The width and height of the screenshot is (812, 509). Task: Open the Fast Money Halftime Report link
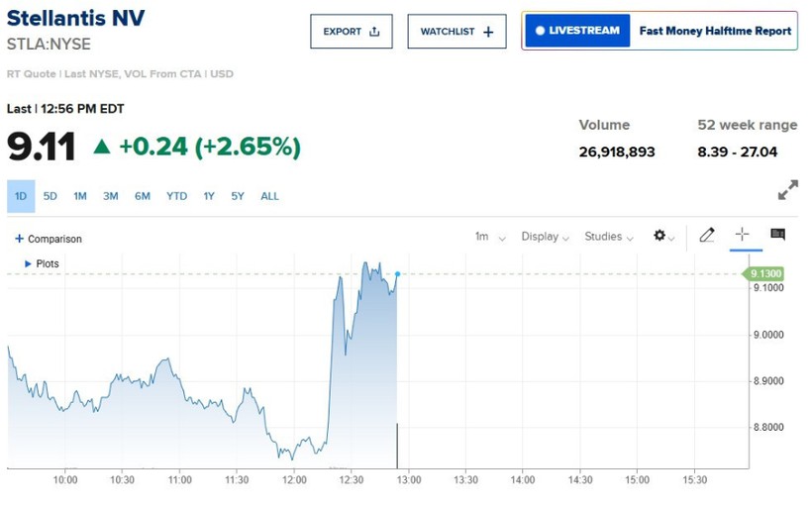pos(715,31)
